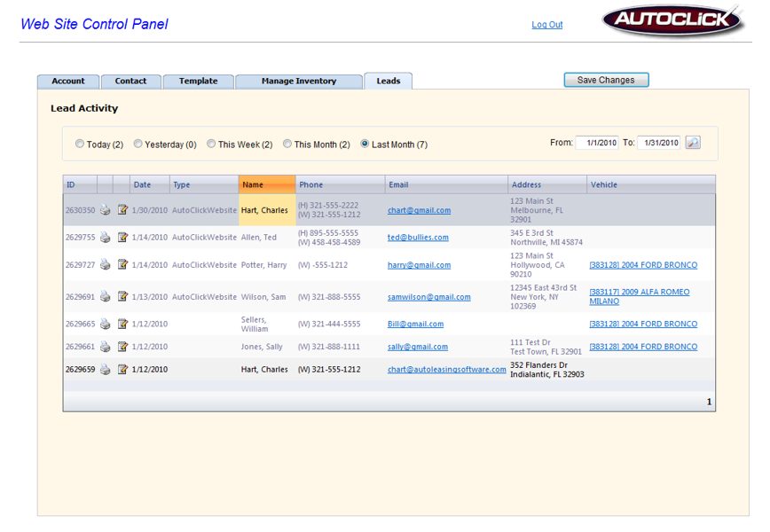Edit lead 2630350 Hart, Charles
Image resolution: width=770 pixels, height=532 pixels.
tap(122, 210)
